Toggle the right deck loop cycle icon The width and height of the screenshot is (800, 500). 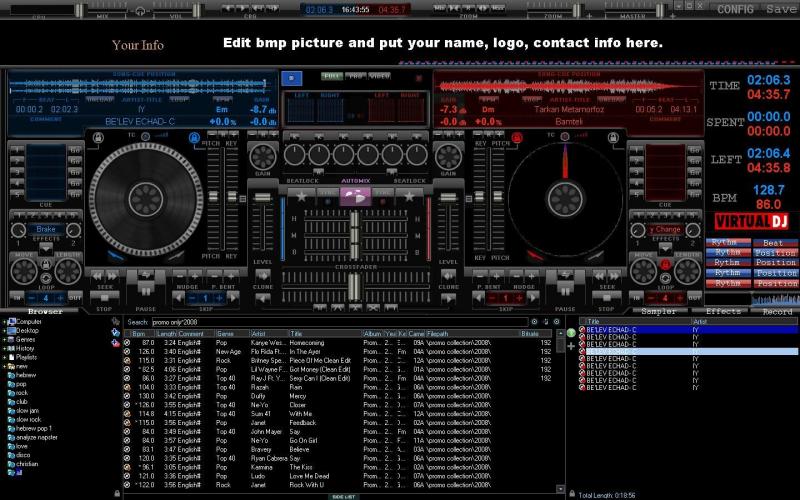point(665,279)
